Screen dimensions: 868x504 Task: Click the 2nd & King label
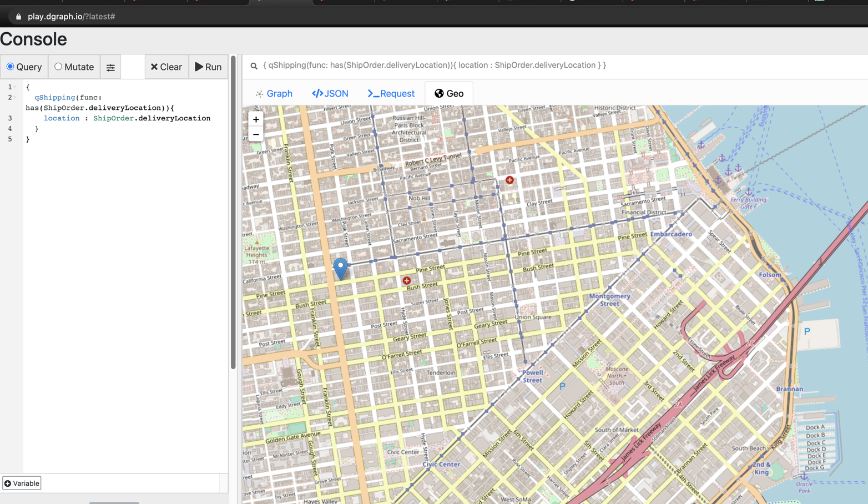[761, 468]
